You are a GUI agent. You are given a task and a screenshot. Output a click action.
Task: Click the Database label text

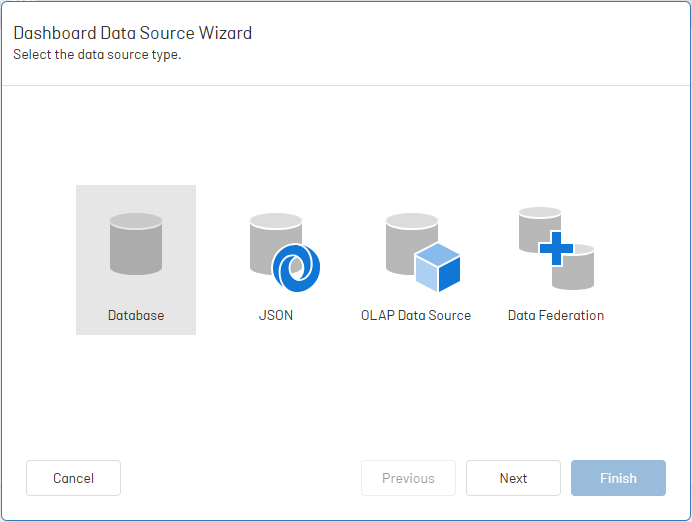coord(136,315)
